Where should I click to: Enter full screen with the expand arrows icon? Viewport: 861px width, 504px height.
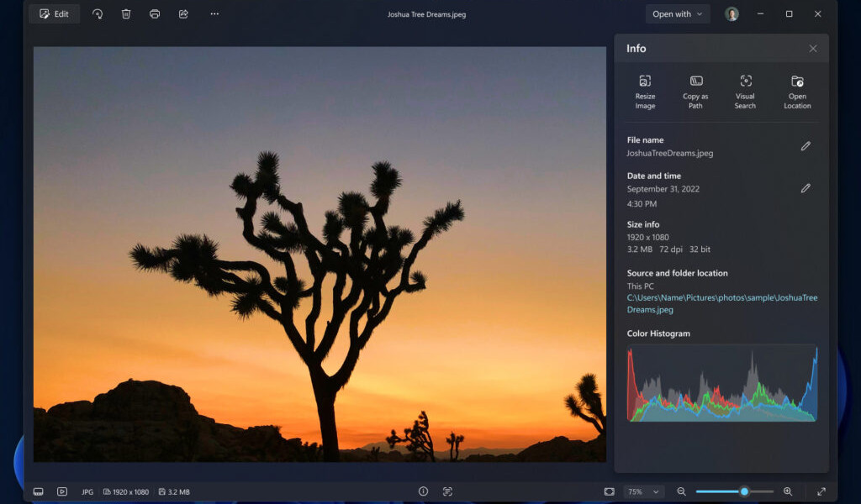click(x=821, y=491)
